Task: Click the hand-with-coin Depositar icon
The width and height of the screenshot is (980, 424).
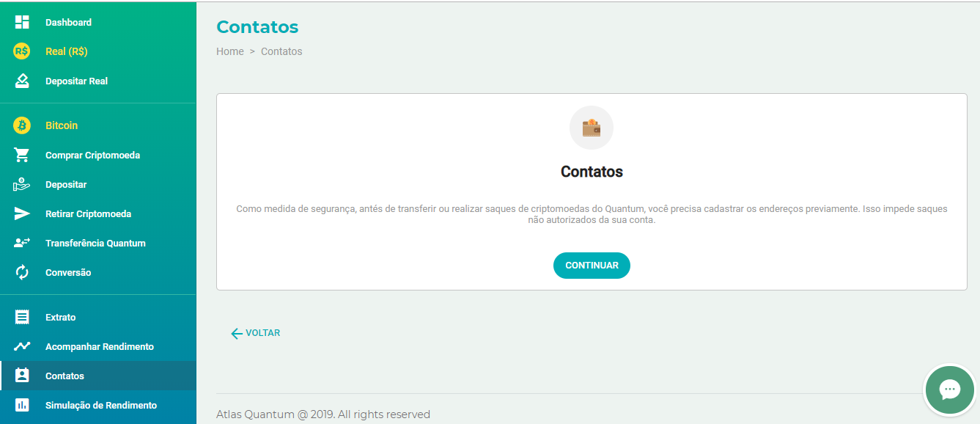Action: coord(22,185)
